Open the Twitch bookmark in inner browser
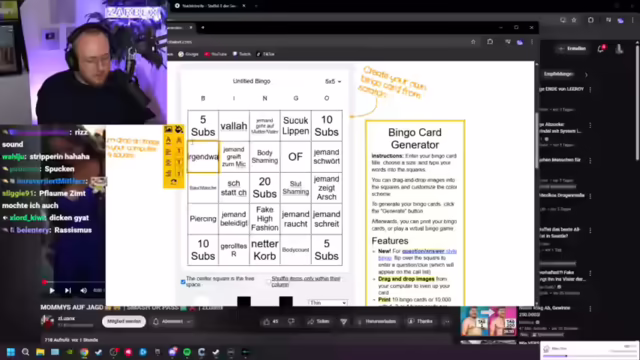Viewport: 640px width, 360px height. click(x=242, y=54)
